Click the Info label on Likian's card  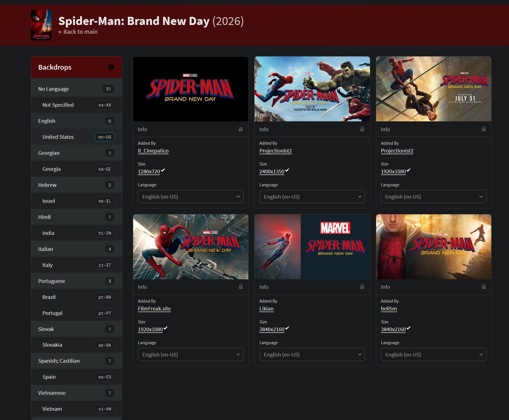[264, 287]
